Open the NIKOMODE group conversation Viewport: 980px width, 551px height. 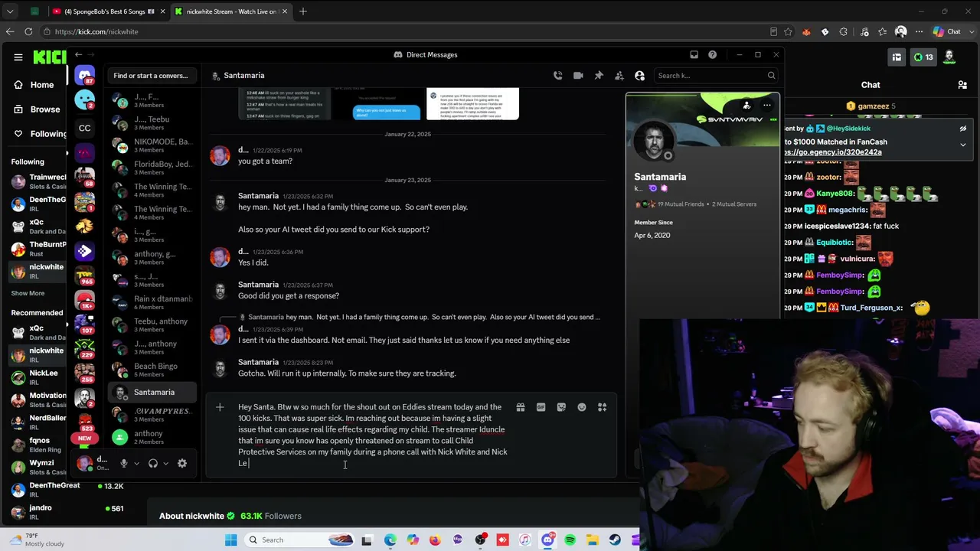(152, 145)
